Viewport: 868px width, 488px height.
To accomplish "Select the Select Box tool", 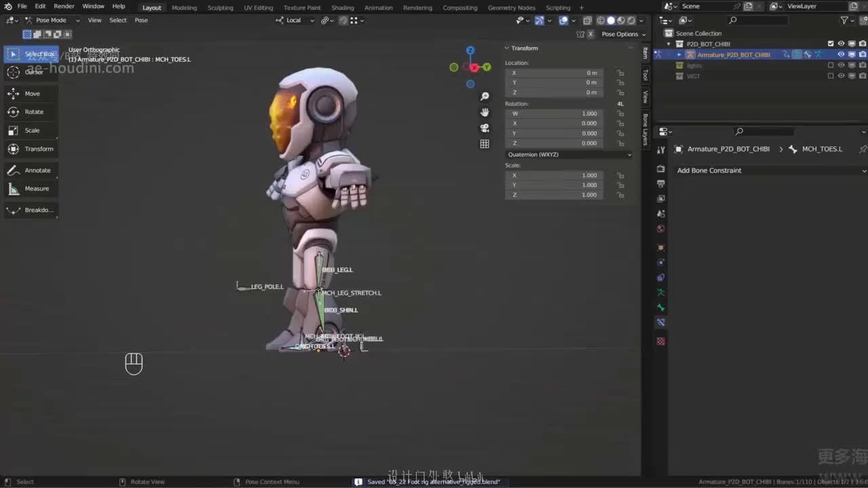I will coord(31,54).
